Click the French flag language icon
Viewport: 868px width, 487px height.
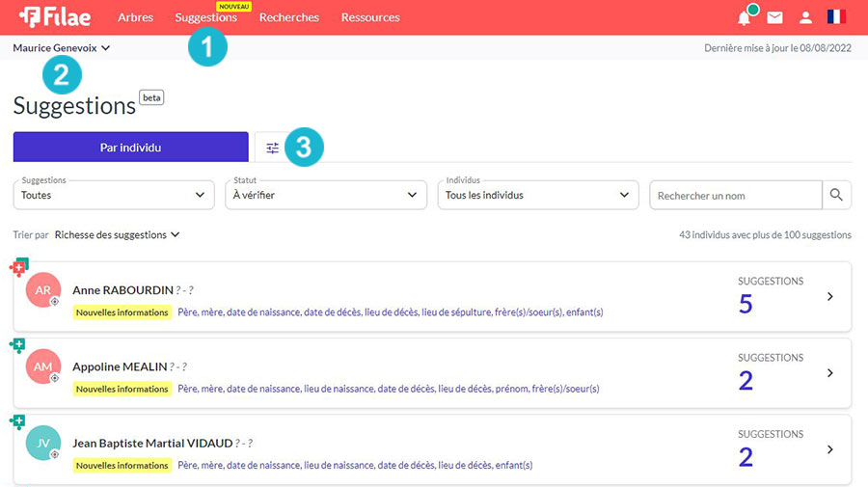coord(836,17)
